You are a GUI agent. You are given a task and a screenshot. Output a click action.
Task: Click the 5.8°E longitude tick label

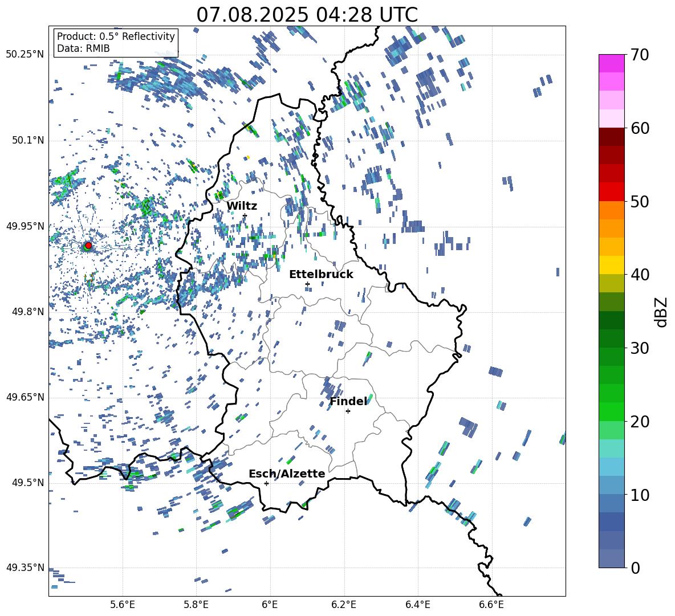pyautogui.click(x=196, y=605)
